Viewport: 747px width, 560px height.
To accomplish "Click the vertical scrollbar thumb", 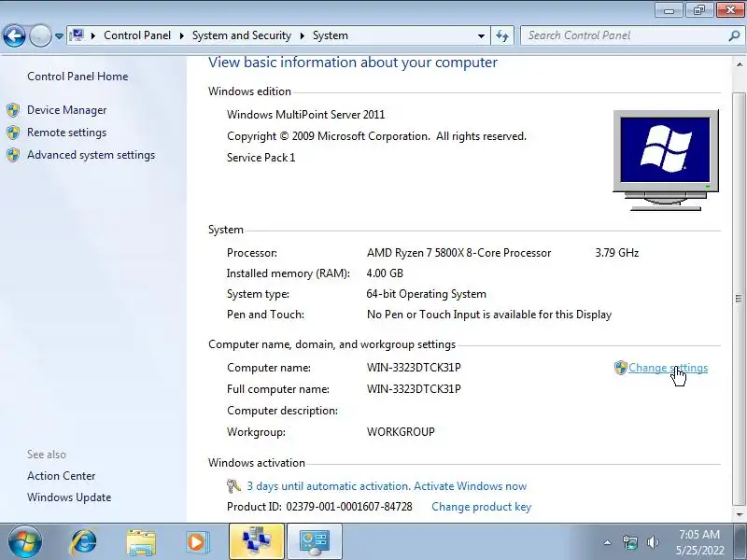I will tap(739, 299).
